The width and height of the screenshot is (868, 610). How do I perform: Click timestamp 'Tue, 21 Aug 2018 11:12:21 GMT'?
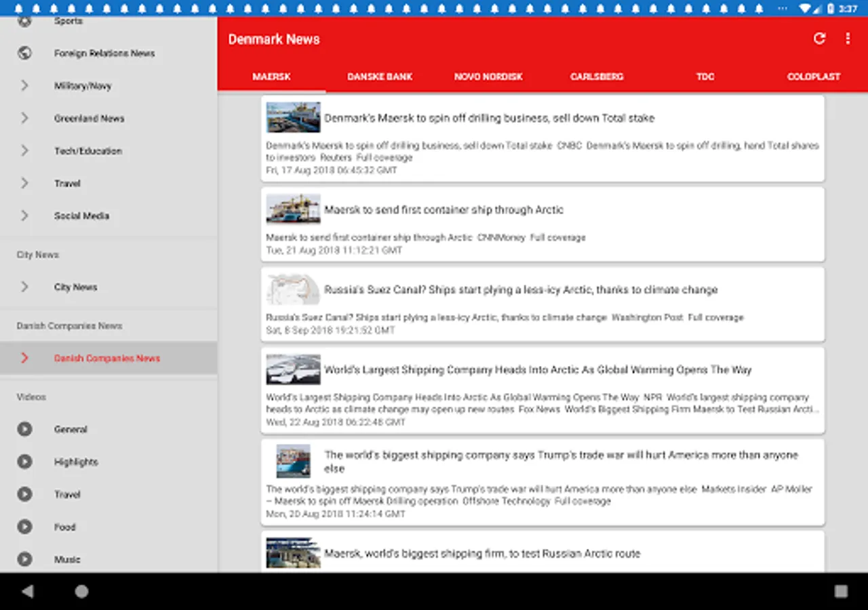point(334,250)
